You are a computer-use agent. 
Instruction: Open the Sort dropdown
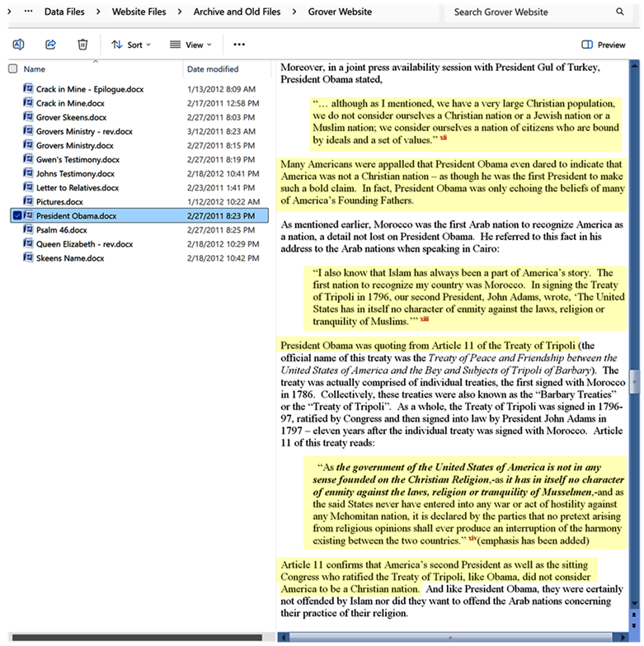click(127, 45)
